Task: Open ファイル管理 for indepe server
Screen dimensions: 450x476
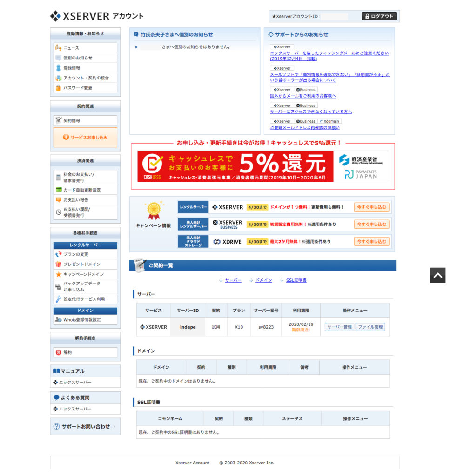Action: [370, 327]
